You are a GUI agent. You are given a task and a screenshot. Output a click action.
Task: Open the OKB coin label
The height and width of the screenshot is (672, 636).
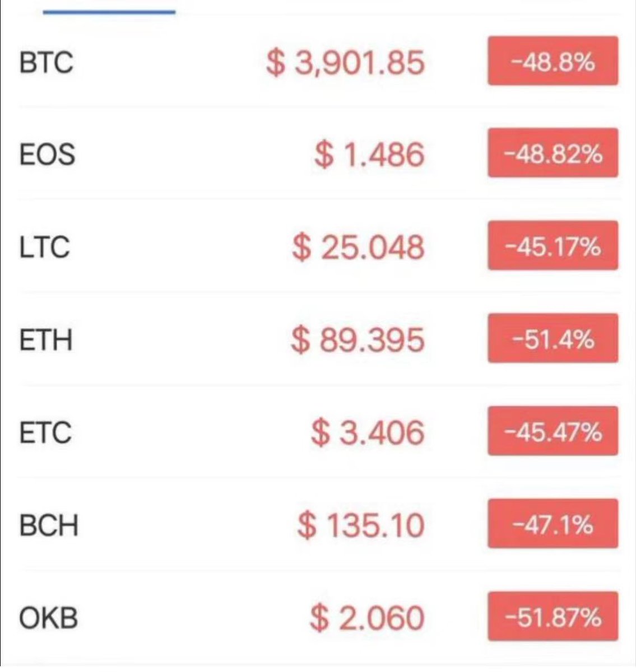tap(48, 618)
